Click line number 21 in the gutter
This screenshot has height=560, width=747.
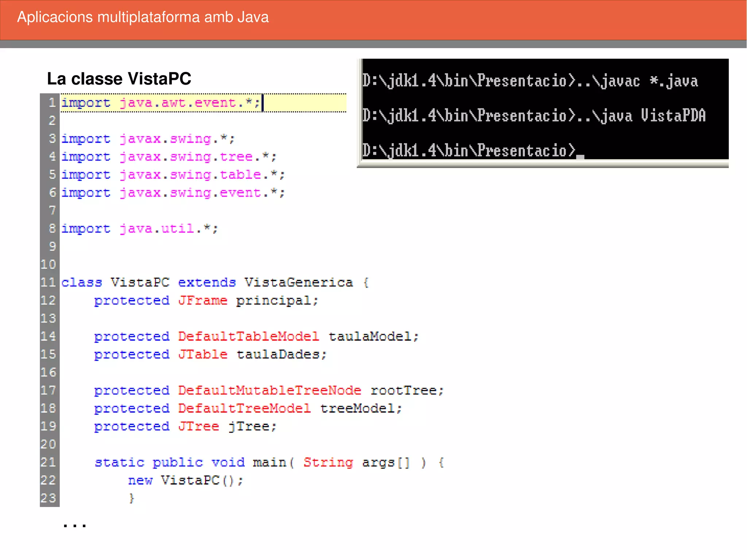[48, 462]
